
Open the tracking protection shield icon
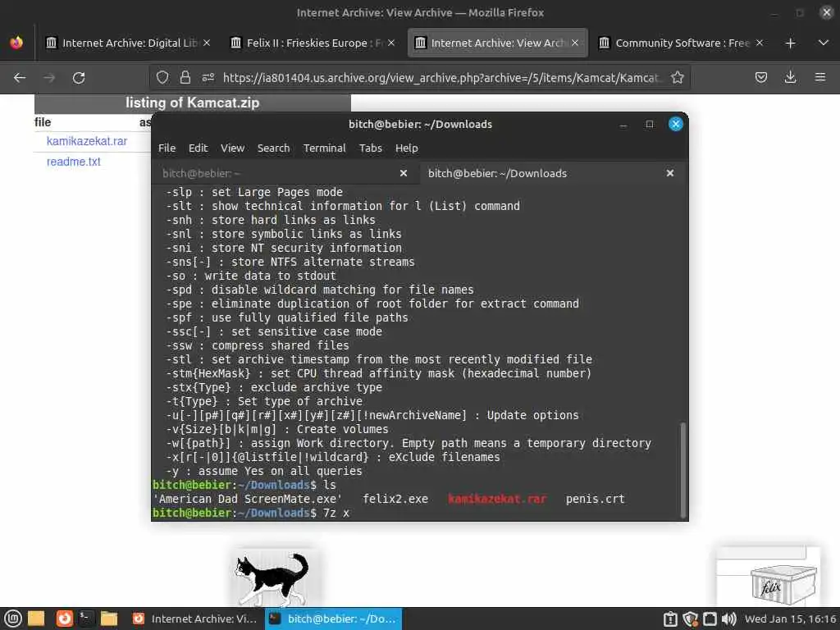[x=163, y=78]
